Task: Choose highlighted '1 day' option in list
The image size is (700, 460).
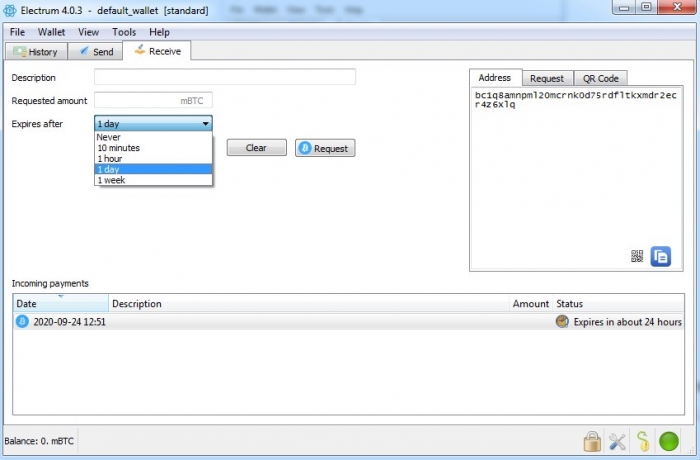Action: [153, 169]
